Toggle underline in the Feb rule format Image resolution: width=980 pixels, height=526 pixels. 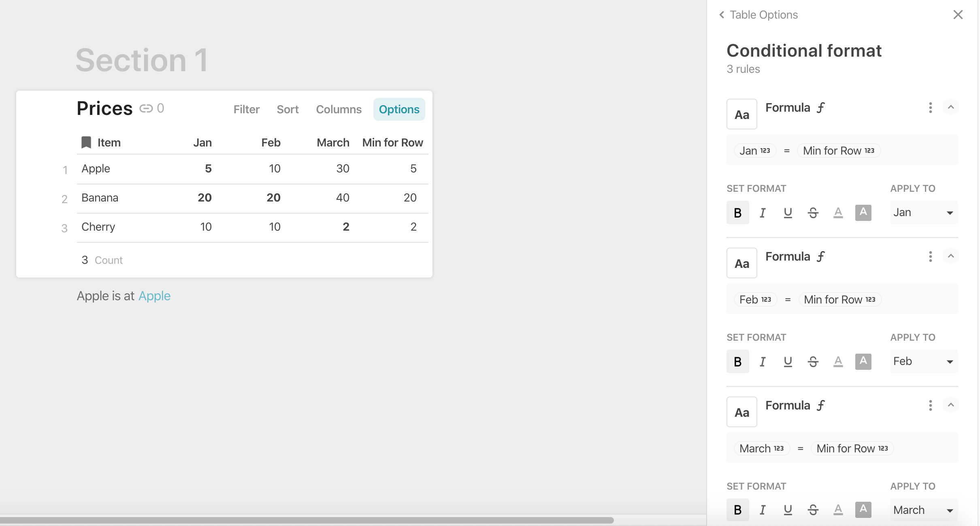click(x=788, y=362)
